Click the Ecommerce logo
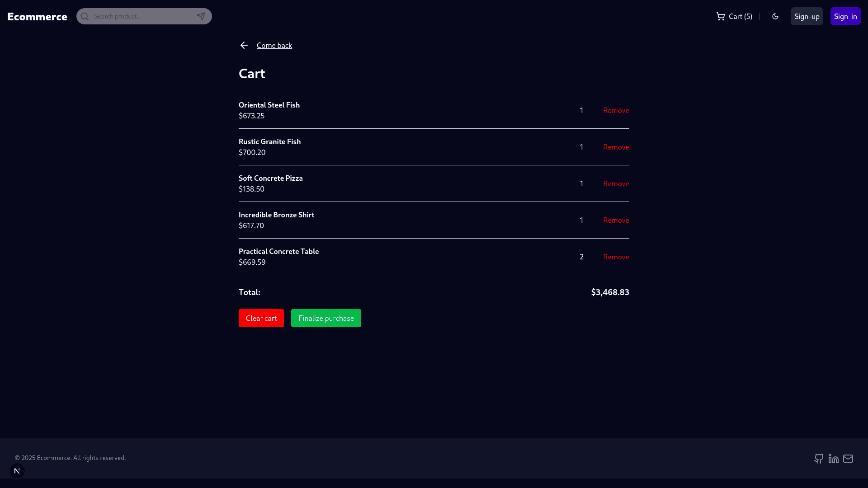Screen dimensions: 868x488 (x=37, y=16)
